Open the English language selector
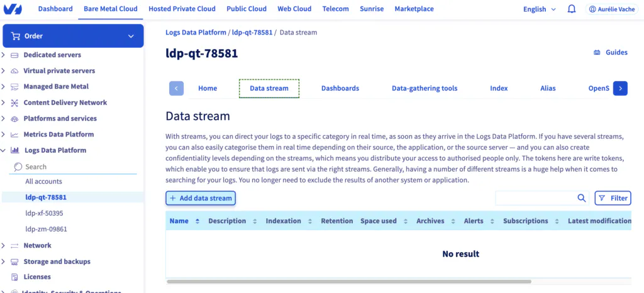The image size is (644, 293). [540, 9]
